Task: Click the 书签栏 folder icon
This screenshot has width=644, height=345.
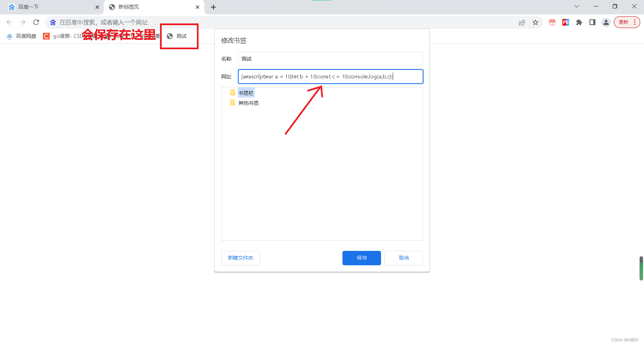Action: tap(233, 92)
